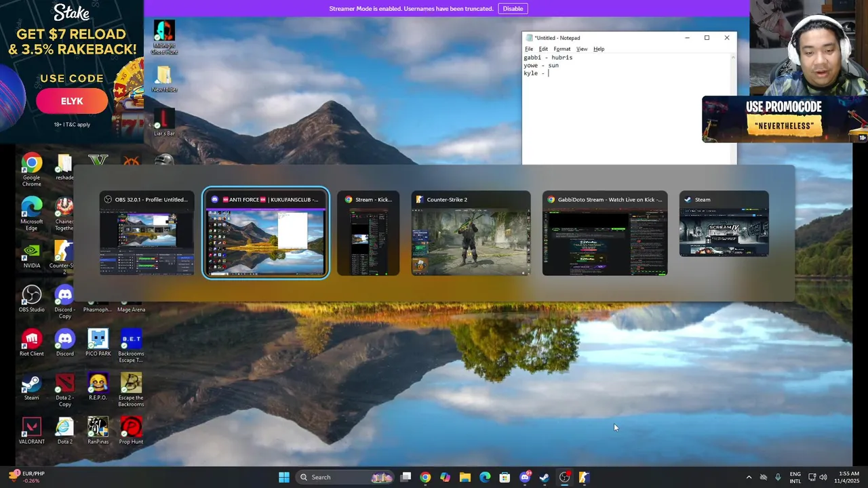This screenshot has height=488, width=868.
Task: Open the EUR/PHP taskbar widget
Action: coord(27,477)
